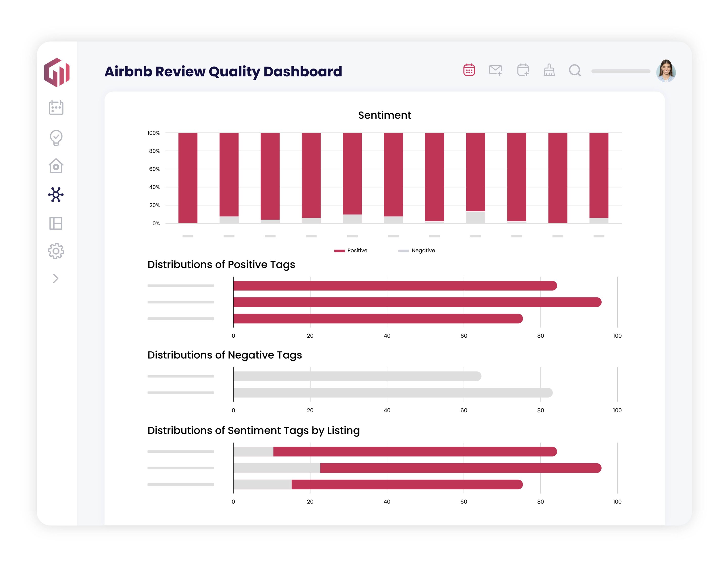Viewport: 728px width, 567px height.
Task: Click the Distributions of Negative Tags heading
Action: coord(225,355)
